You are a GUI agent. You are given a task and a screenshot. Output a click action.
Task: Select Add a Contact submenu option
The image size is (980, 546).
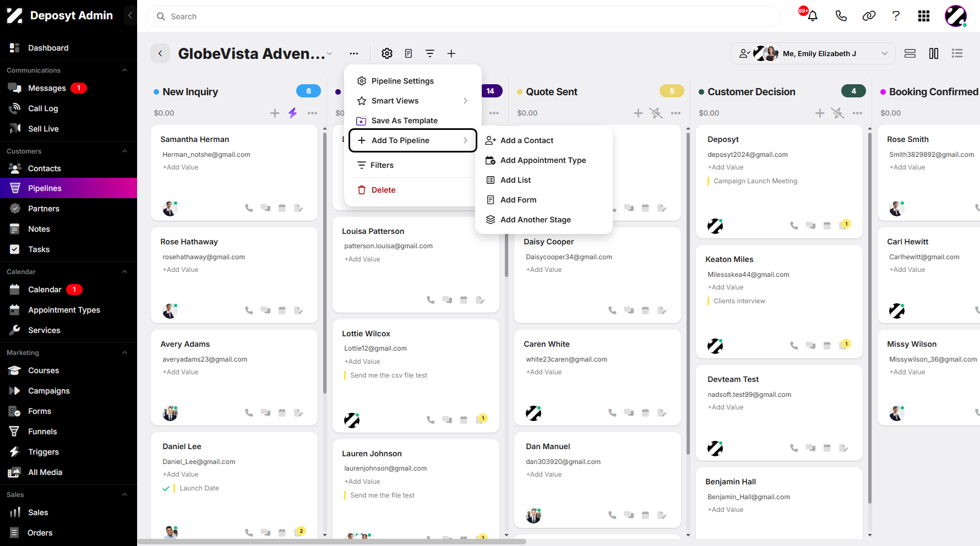pyautogui.click(x=544, y=140)
